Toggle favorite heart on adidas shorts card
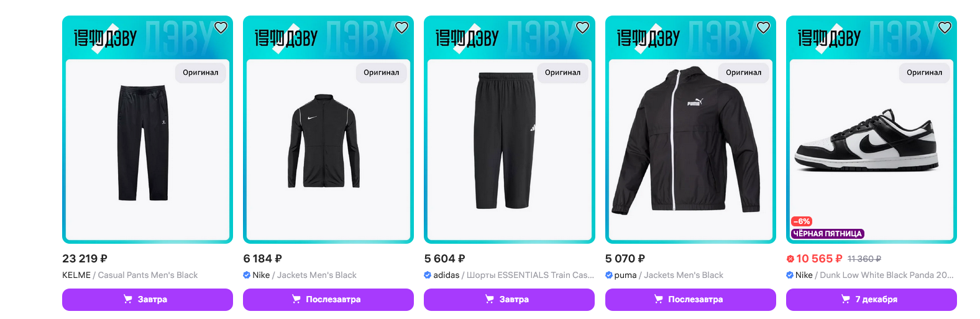This screenshot has height=319, width=980. [582, 27]
